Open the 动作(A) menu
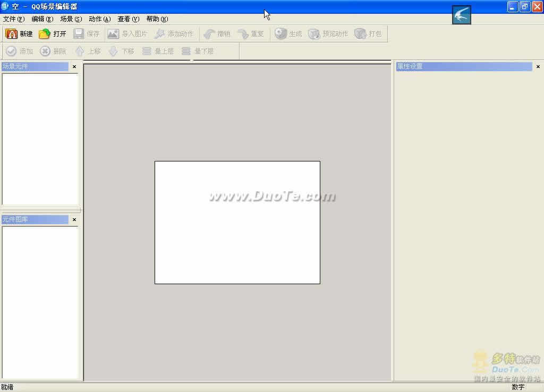 click(99, 19)
